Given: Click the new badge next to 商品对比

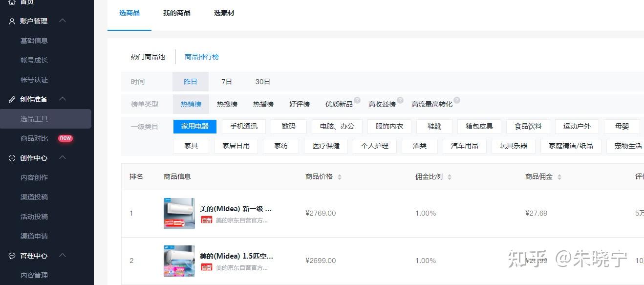Looking at the screenshot, I should click(x=65, y=138).
